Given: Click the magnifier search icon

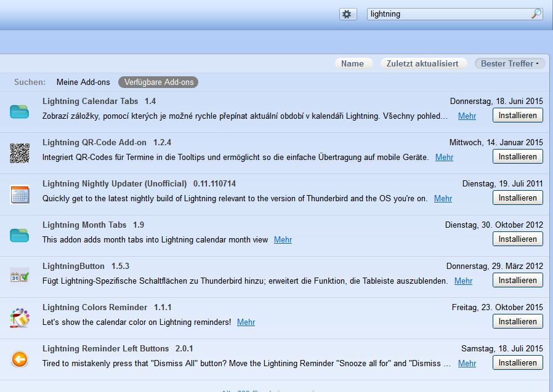Looking at the screenshot, I should (x=536, y=14).
